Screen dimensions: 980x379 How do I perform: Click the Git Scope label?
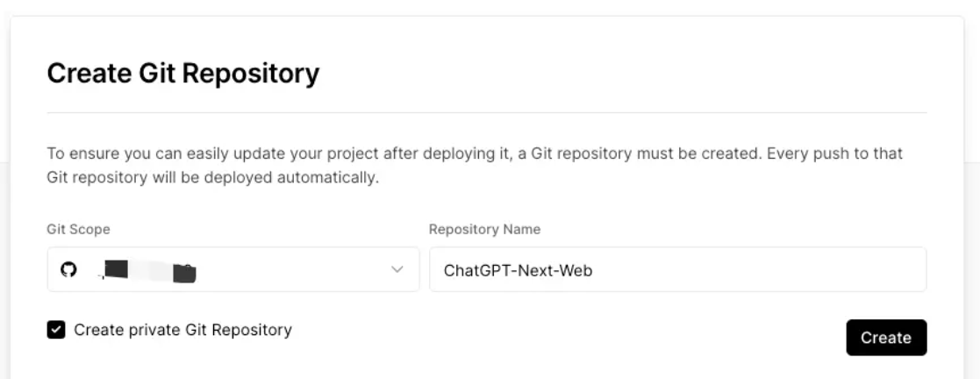coord(78,230)
